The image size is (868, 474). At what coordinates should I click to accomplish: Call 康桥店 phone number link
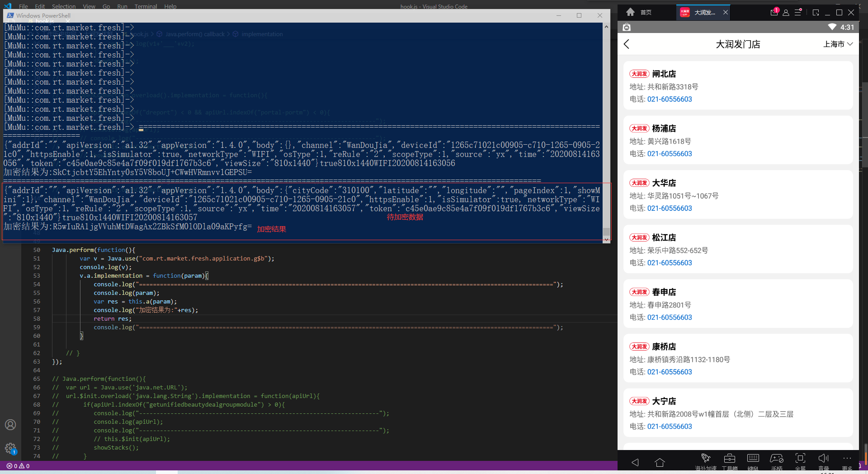[x=670, y=372]
